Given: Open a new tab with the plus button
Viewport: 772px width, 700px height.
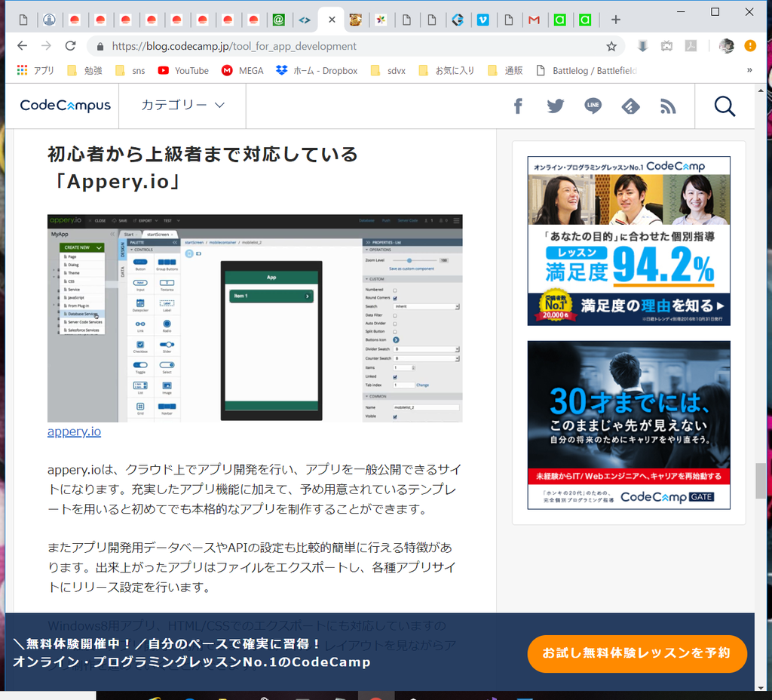Looking at the screenshot, I should click(x=615, y=20).
